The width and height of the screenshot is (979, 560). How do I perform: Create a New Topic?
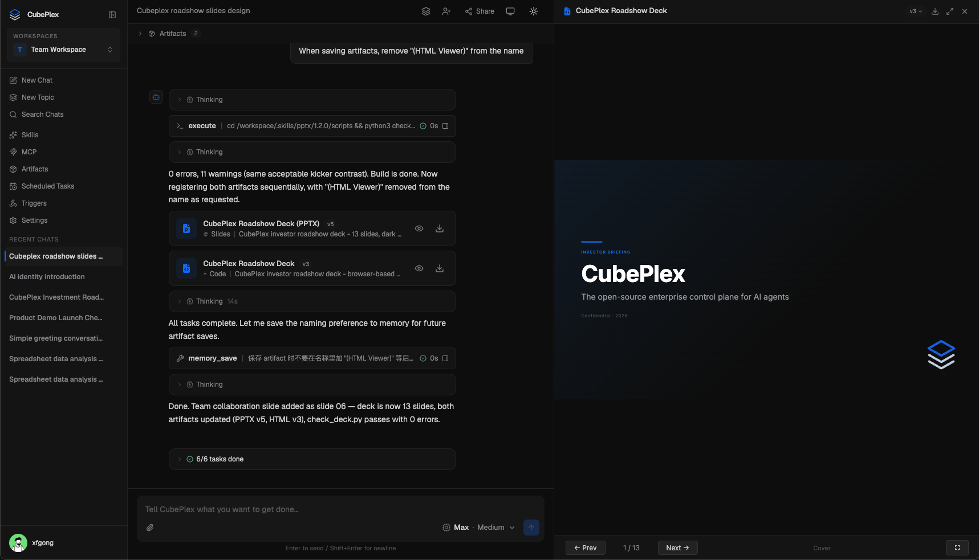point(63,97)
